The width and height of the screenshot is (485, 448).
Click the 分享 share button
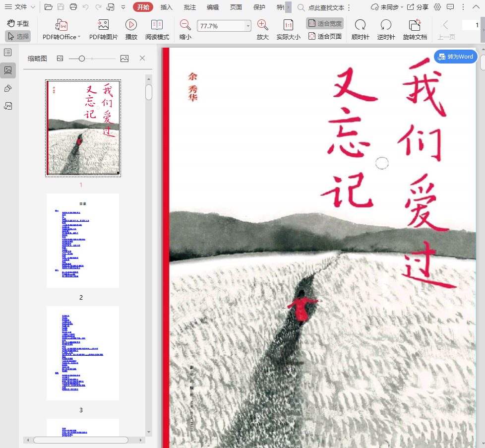coord(418,7)
